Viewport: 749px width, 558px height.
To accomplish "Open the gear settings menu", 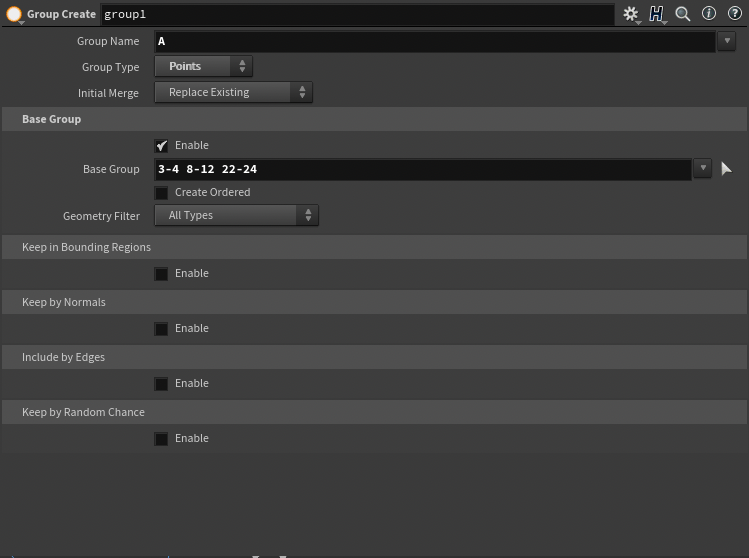I will coord(631,14).
